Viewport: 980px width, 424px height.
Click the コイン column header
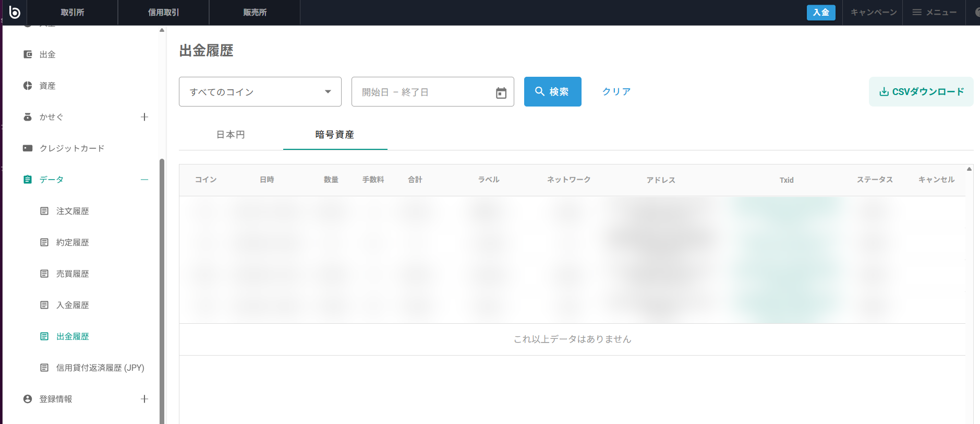(205, 180)
